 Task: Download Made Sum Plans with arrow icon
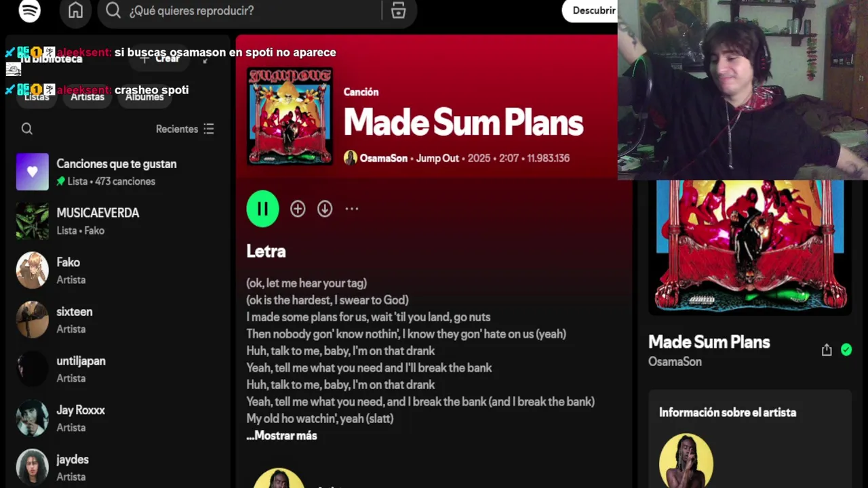(325, 209)
